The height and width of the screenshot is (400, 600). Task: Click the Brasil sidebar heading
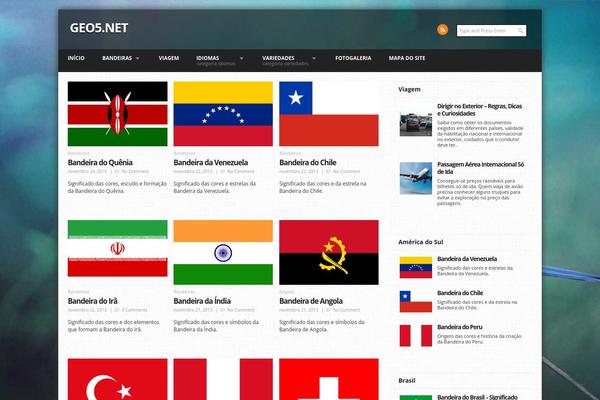(406, 380)
